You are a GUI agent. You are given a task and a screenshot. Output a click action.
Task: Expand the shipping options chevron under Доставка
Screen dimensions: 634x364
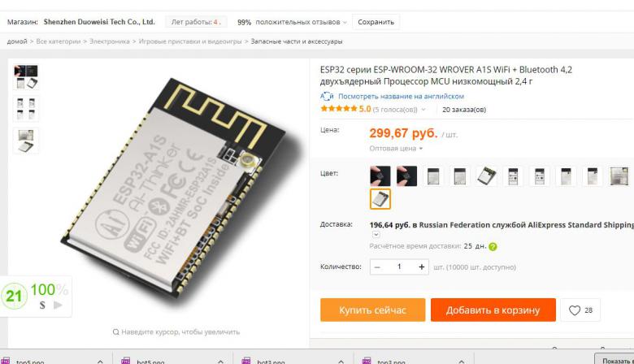pos(376,234)
